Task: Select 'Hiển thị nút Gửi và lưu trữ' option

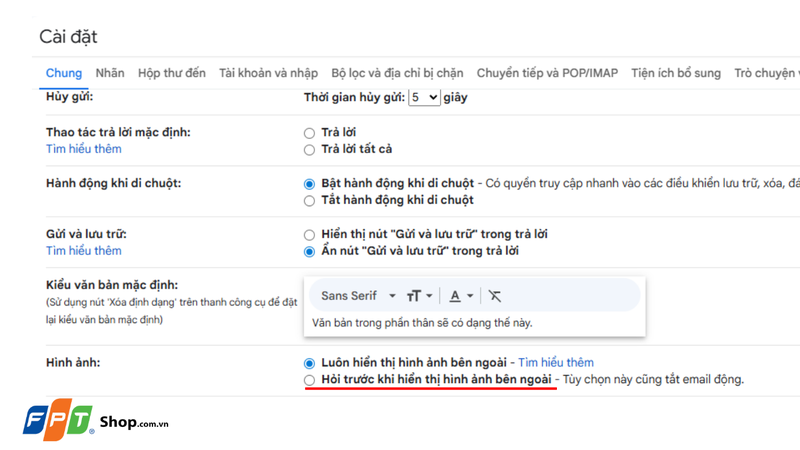Action: coord(309,235)
